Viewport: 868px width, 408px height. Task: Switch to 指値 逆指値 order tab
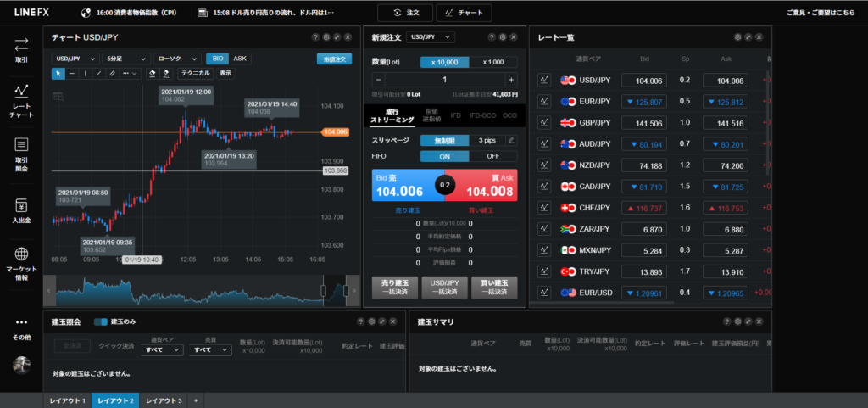(x=430, y=115)
